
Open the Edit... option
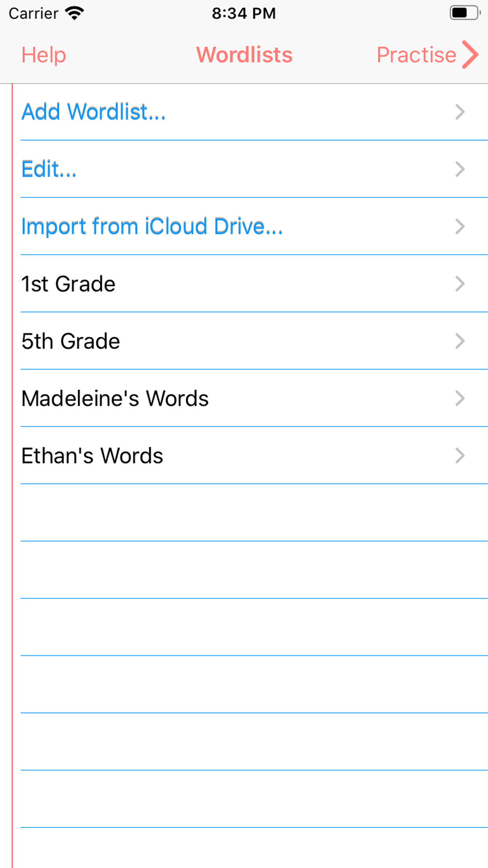coord(254,169)
